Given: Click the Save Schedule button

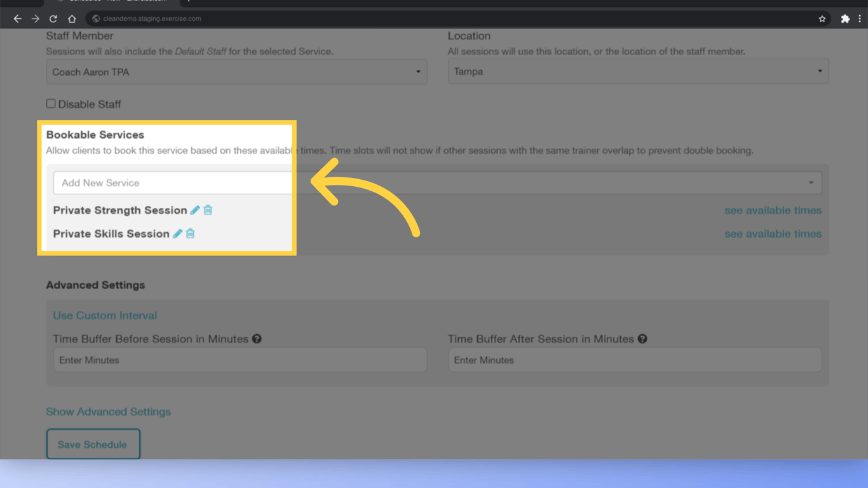Looking at the screenshot, I should tap(93, 444).
